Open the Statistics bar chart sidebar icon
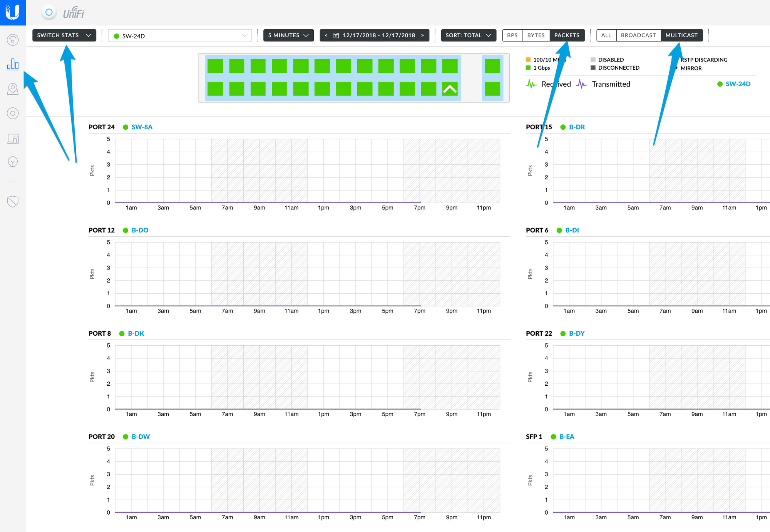770x532 pixels. 13,64
